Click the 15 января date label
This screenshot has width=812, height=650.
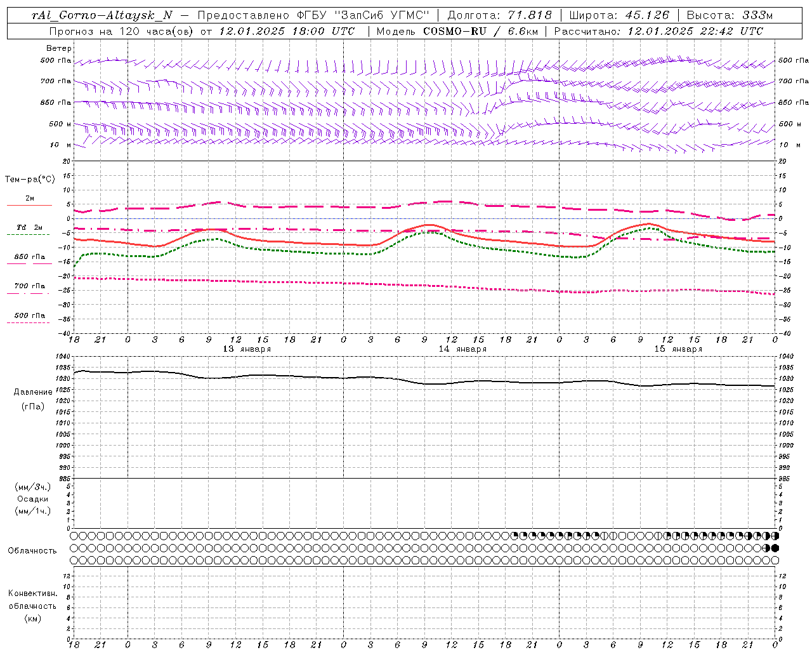[x=678, y=349]
